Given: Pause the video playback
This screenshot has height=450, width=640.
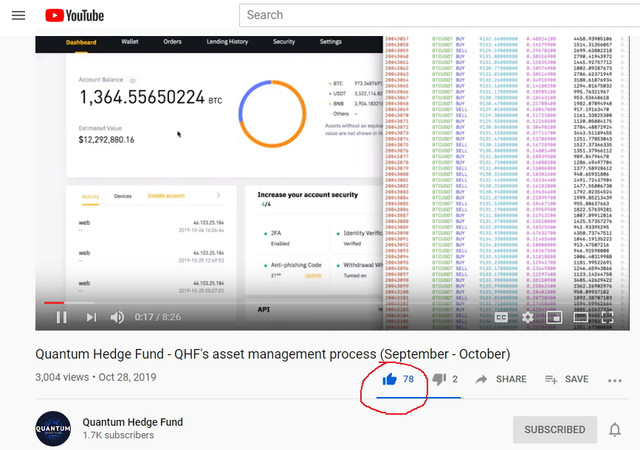Looking at the screenshot, I should pos(62,317).
